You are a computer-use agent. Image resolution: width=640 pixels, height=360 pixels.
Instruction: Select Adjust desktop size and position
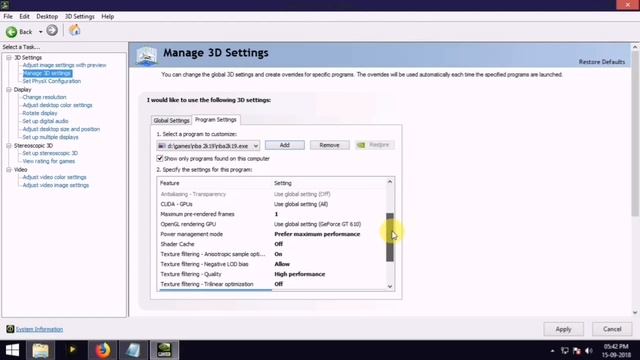point(61,129)
